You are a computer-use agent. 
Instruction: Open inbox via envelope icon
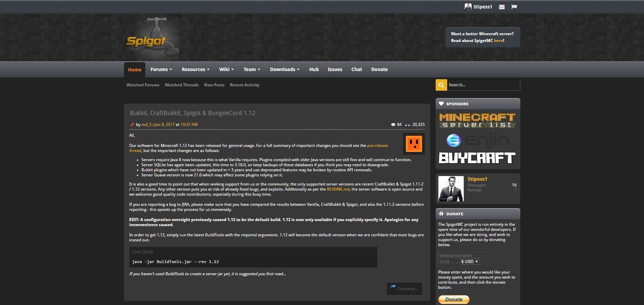(502, 6)
